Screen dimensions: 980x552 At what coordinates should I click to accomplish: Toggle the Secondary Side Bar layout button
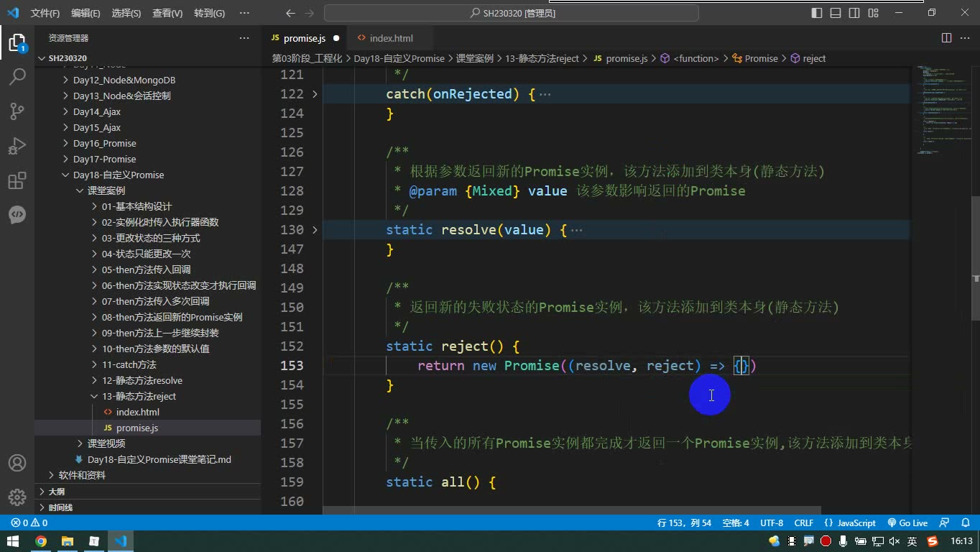tap(854, 13)
